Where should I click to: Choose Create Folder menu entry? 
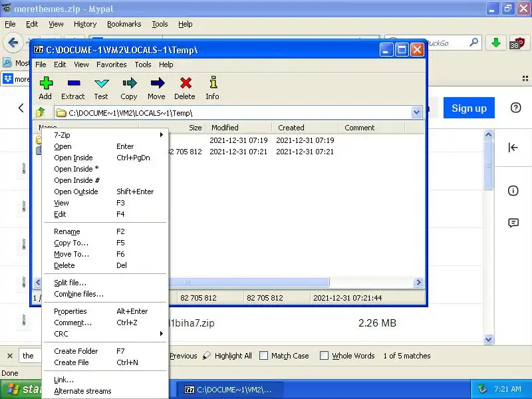pos(105,351)
